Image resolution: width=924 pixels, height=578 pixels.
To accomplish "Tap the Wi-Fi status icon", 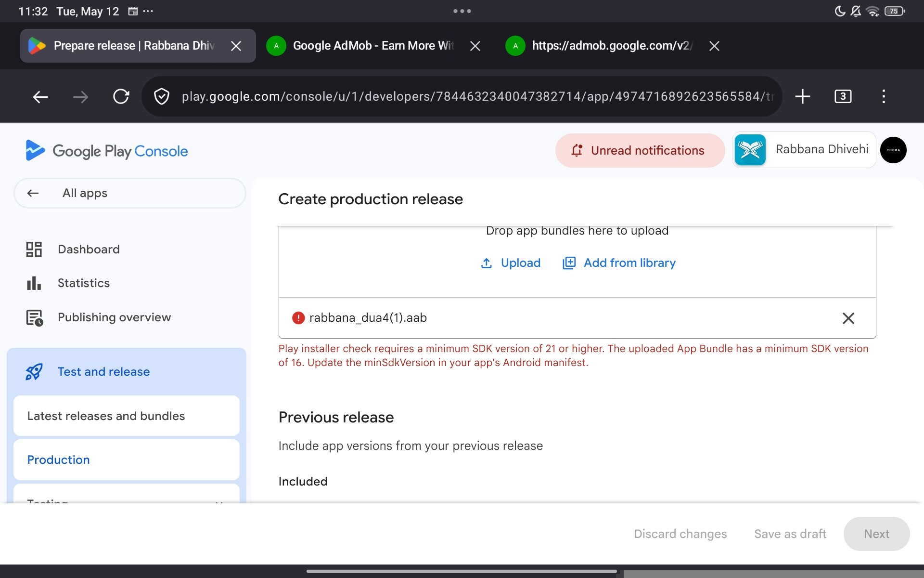I will [873, 11].
